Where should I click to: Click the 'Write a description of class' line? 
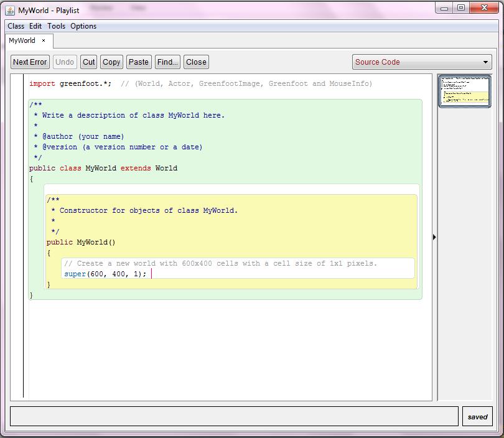[x=129, y=115]
